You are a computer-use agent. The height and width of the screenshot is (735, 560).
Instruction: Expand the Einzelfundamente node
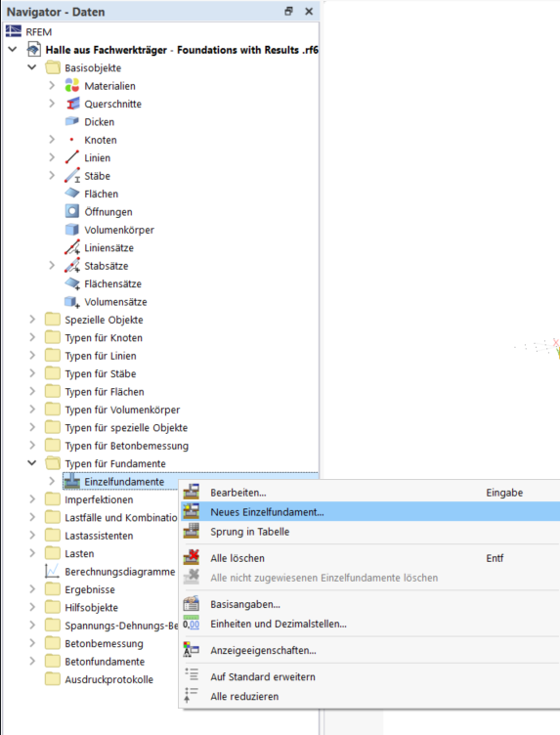52,481
